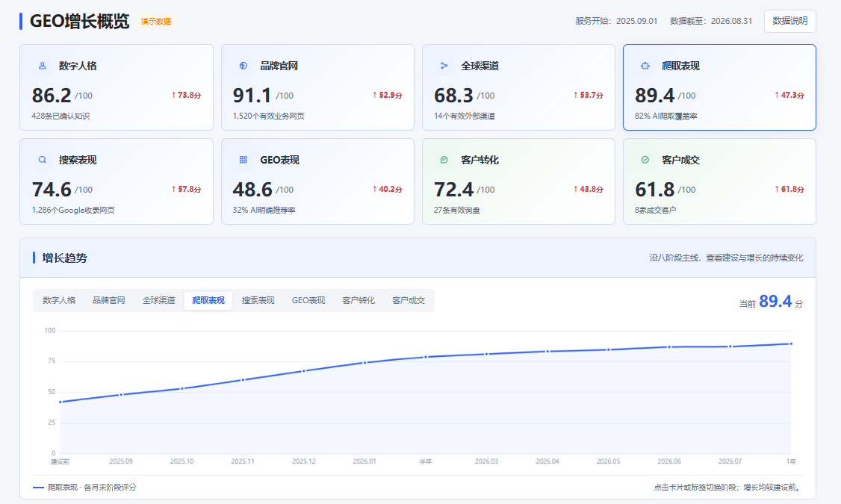Click the 8家成交客户 text
This screenshot has height=504, width=841.
656,210
